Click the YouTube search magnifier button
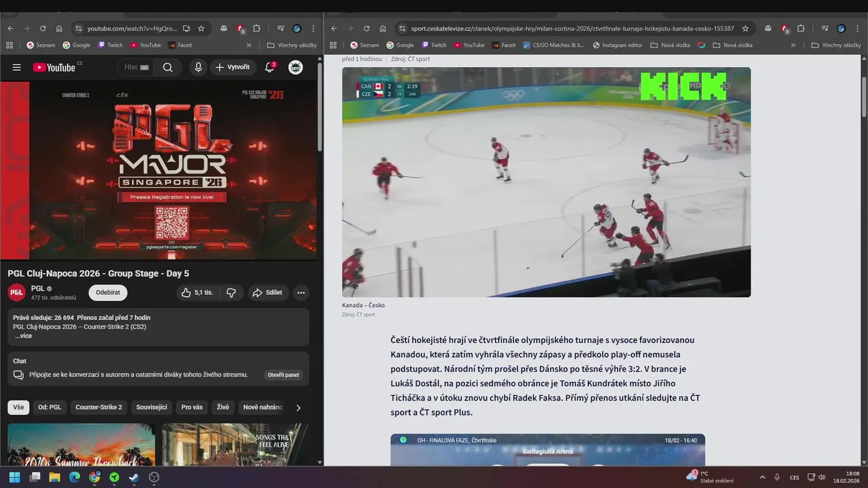Screen dimensions: 868x488 pos(167,67)
